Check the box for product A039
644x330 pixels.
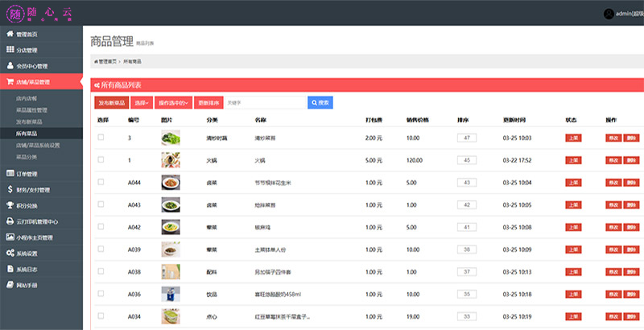(101, 250)
